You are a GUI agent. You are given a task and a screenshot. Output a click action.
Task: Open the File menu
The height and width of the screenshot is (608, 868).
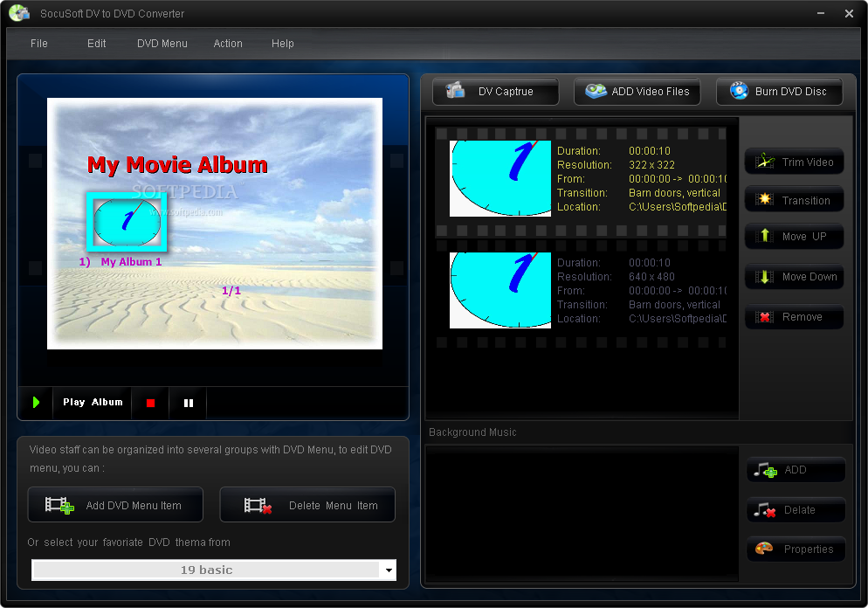pyautogui.click(x=38, y=43)
